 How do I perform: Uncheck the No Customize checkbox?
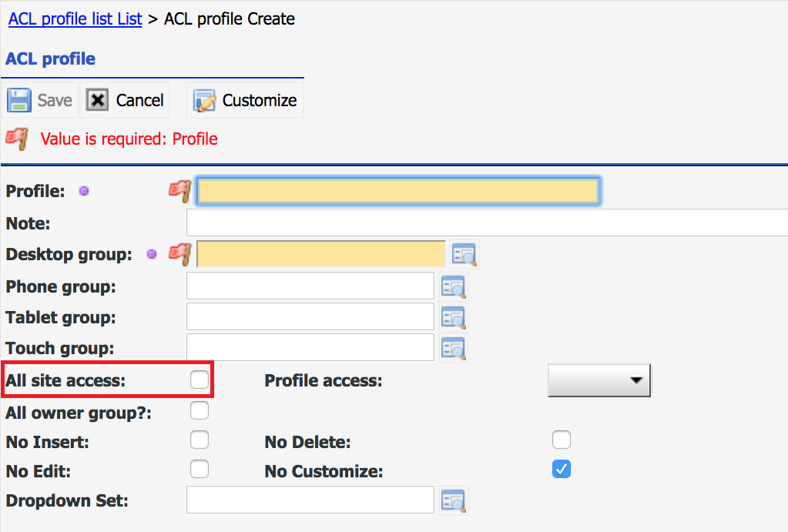562,469
